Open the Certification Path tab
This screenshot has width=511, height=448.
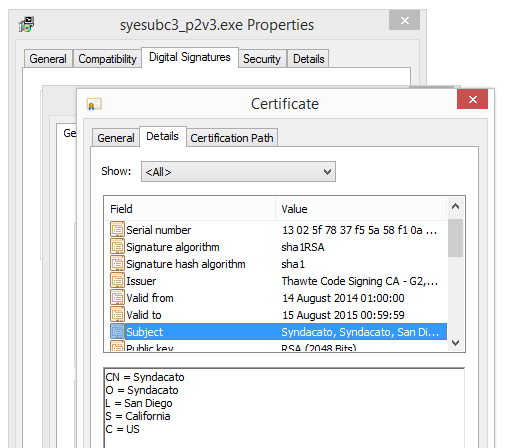click(232, 138)
